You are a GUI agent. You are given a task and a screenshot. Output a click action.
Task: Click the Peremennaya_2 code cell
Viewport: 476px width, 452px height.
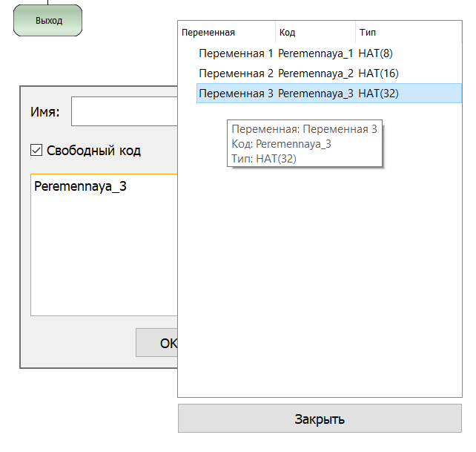316,73
